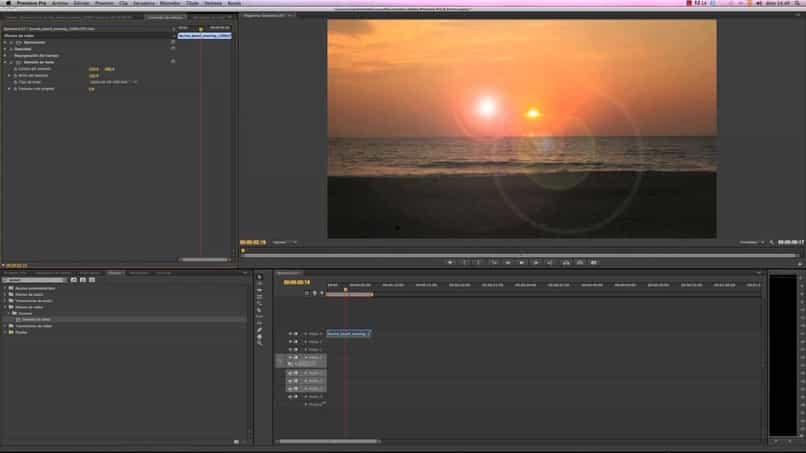806x453 pixels.
Task: Open the Ventana menu
Action: pyautogui.click(x=213, y=3)
